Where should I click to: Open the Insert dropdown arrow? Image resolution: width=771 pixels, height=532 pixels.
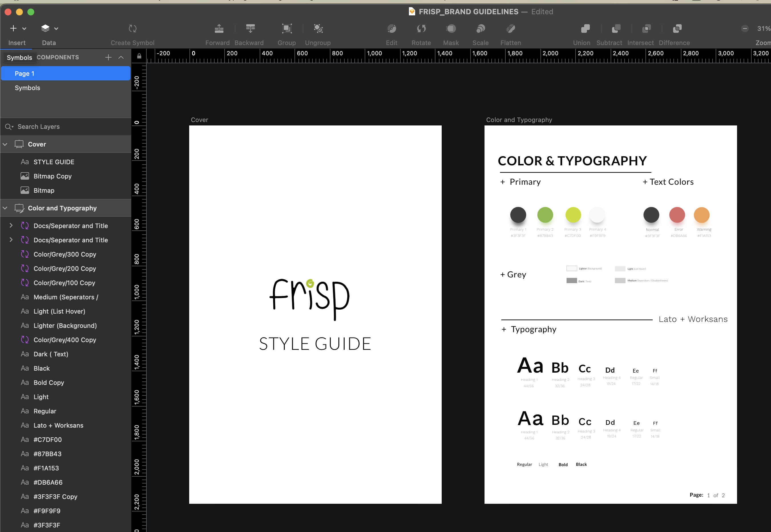[24, 29]
